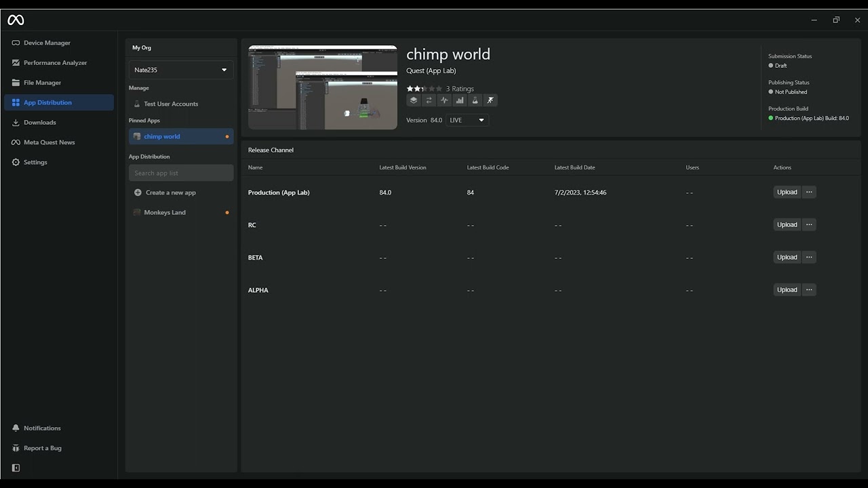The image size is (868, 488).
Task: Open Meta Quest News in the sidebar
Action: pyautogui.click(x=59, y=142)
